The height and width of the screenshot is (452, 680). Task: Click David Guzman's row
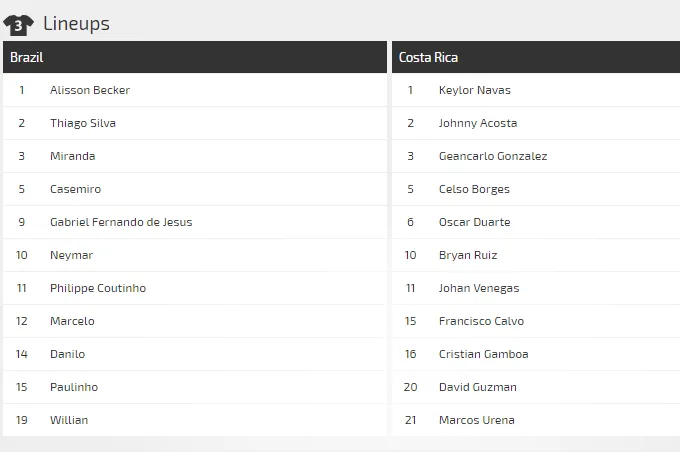pyautogui.click(x=477, y=387)
